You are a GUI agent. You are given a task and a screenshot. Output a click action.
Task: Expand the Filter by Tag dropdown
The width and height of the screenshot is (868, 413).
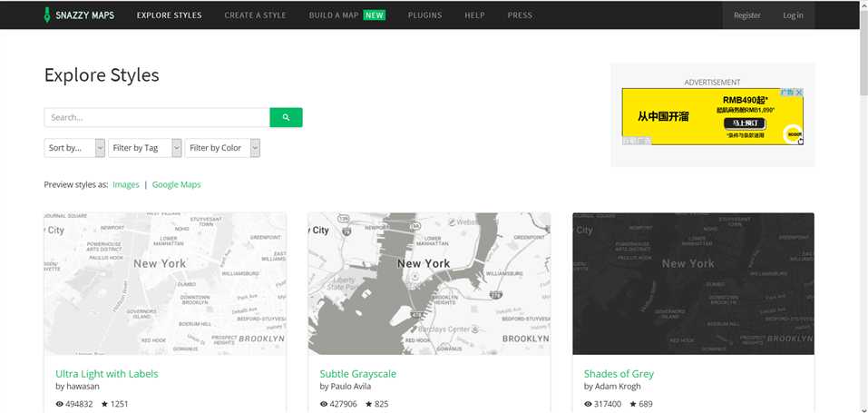click(x=144, y=148)
